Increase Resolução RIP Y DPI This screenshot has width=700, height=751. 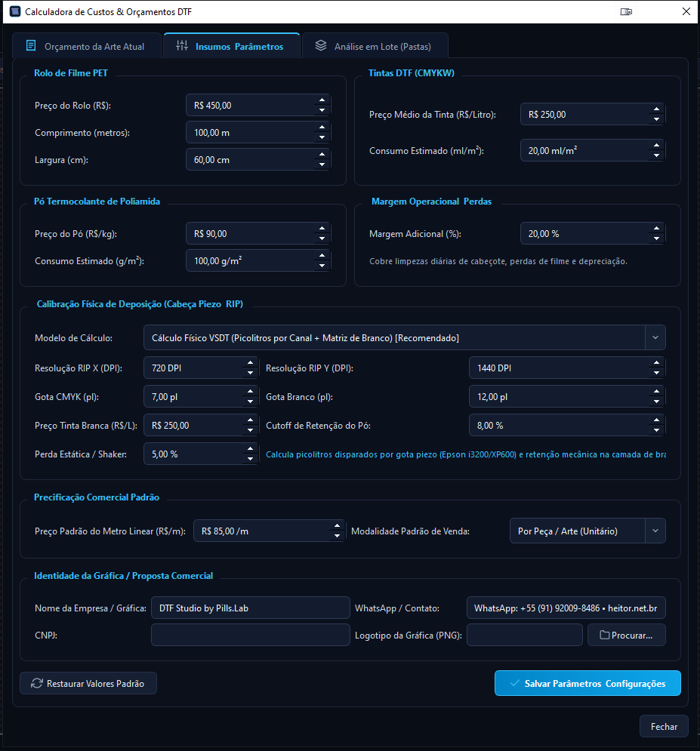(x=656, y=362)
